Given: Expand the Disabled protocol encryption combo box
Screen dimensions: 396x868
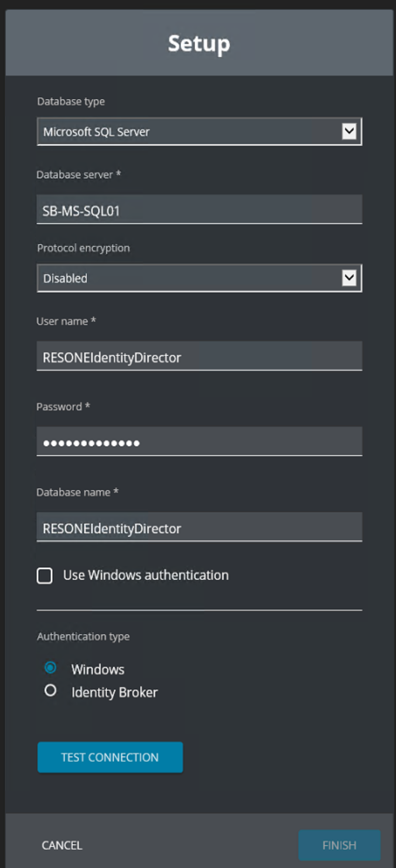Looking at the screenshot, I should [199, 278].
